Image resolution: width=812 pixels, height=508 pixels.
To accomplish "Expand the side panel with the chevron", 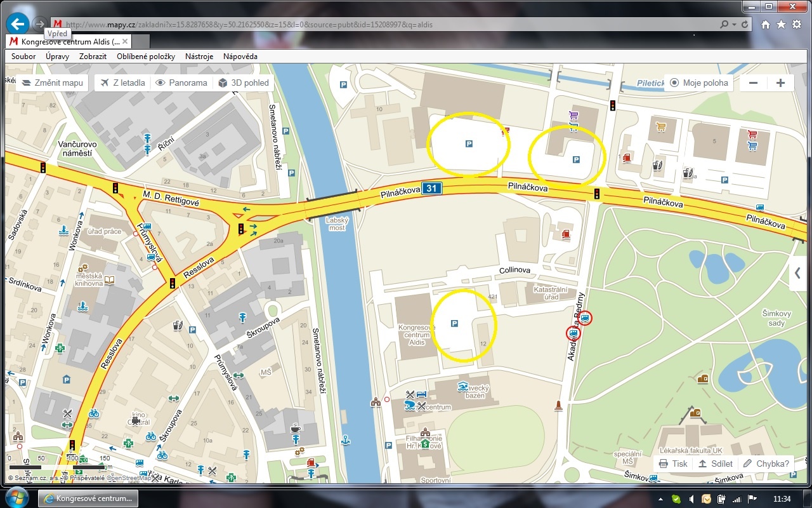I will (x=797, y=274).
